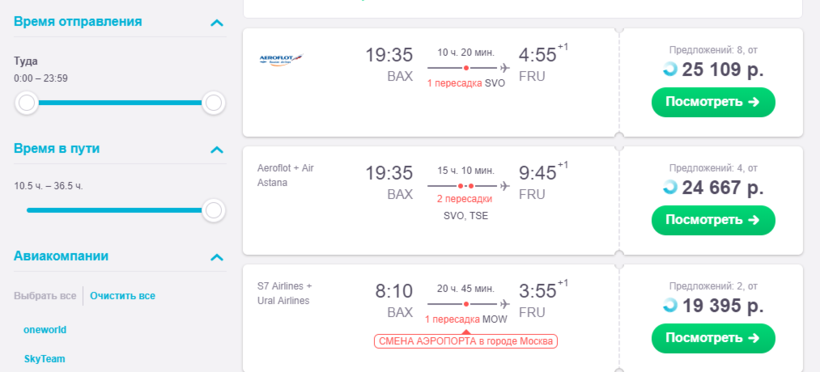Image resolution: width=820 pixels, height=372 pixels.
Task: Click Очистить все airlines link
Action: (122, 296)
